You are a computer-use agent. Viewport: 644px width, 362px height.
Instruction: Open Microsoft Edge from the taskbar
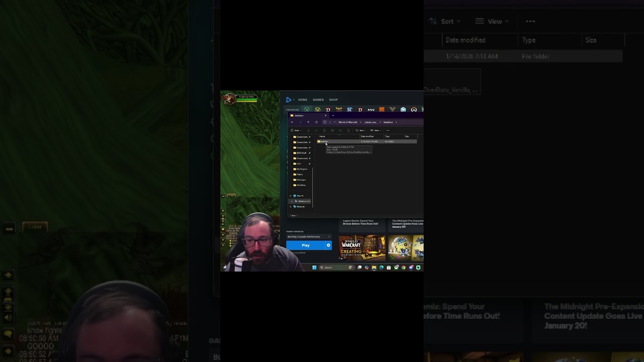coord(381,267)
